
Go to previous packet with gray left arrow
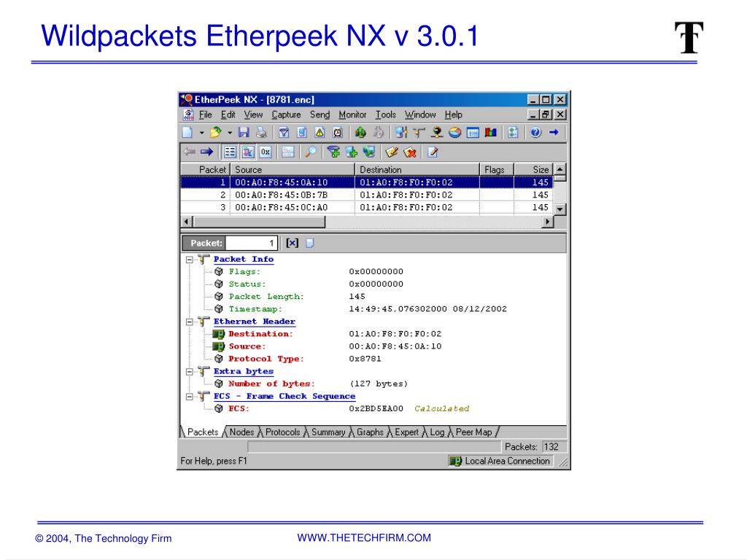tap(189, 152)
